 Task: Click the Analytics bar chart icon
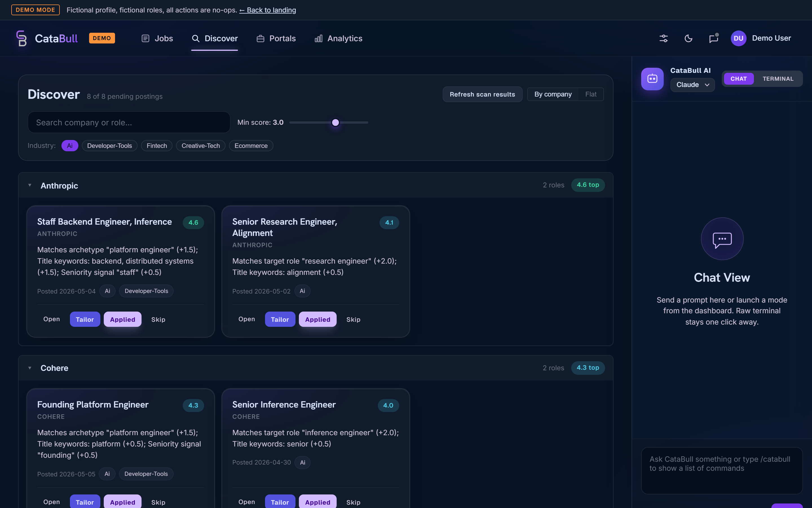(x=318, y=38)
